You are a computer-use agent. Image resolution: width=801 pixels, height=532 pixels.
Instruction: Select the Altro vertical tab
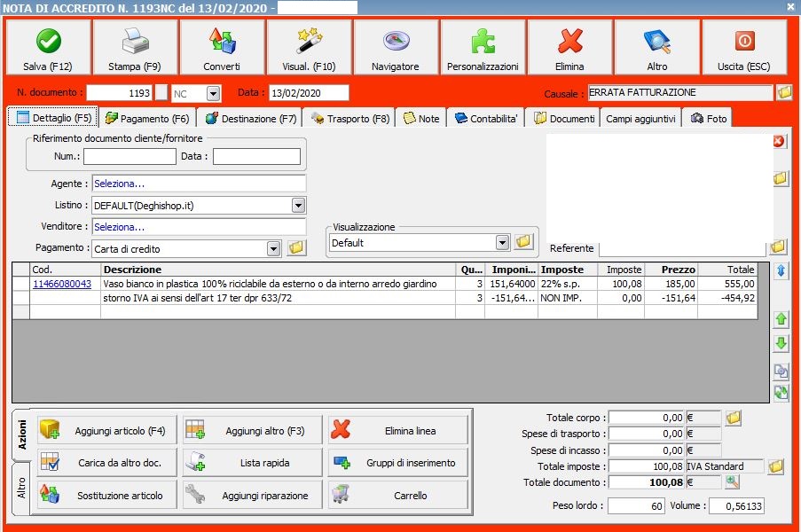pyautogui.click(x=21, y=489)
